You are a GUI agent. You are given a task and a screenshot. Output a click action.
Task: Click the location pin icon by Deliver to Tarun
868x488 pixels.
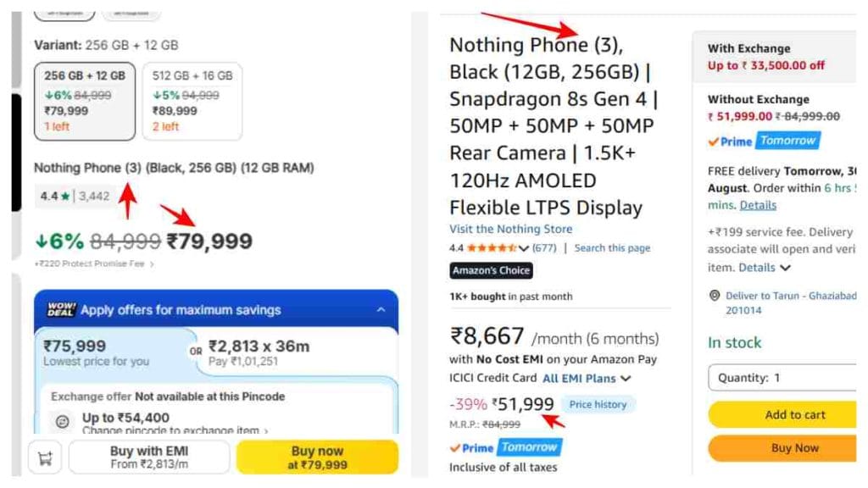click(715, 296)
